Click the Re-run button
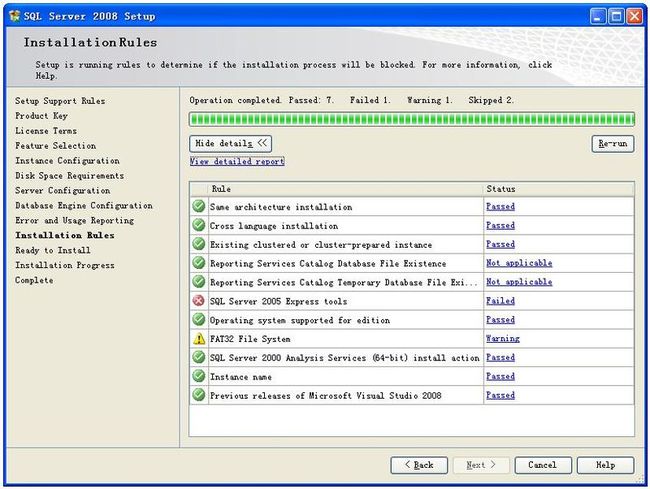 [613, 144]
